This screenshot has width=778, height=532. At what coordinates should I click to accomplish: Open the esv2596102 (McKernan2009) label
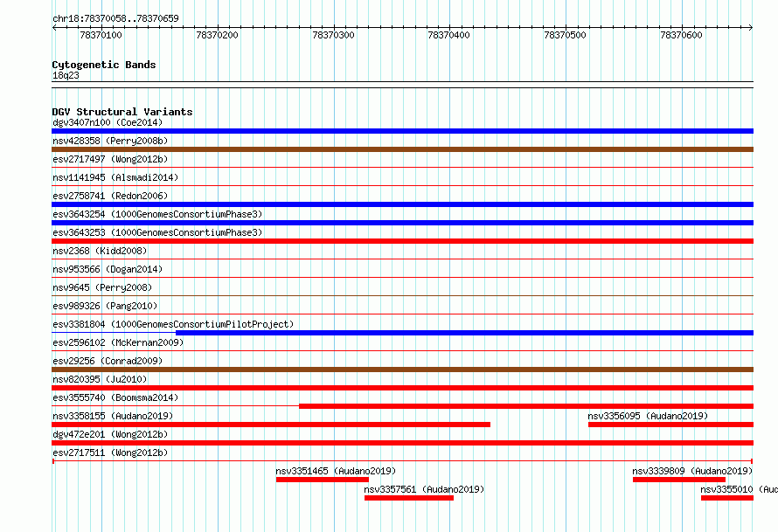[x=118, y=342]
